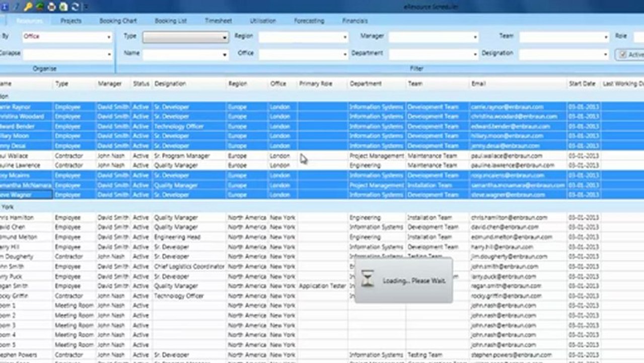
Task: Click jenny.desai@enbraun.com email cell
Action: [x=518, y=146]
